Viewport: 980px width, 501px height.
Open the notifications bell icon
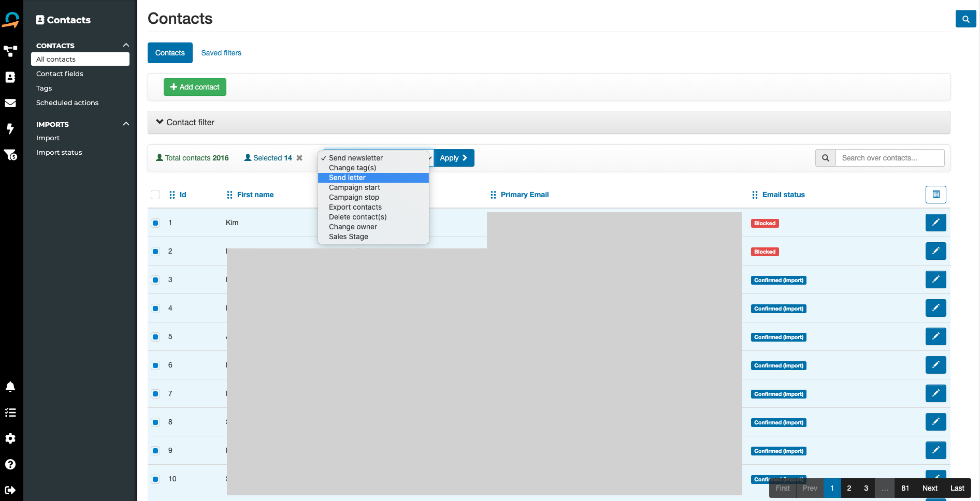(10, 387)
